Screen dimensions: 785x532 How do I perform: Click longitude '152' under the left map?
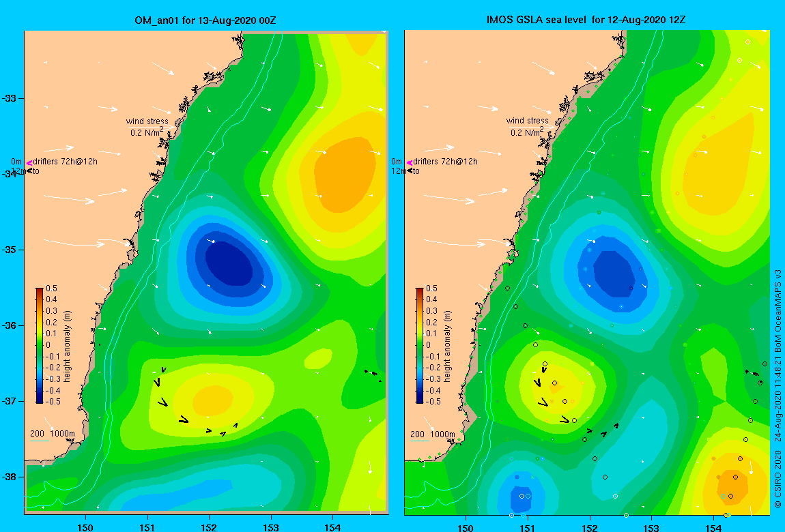[210, 527]
